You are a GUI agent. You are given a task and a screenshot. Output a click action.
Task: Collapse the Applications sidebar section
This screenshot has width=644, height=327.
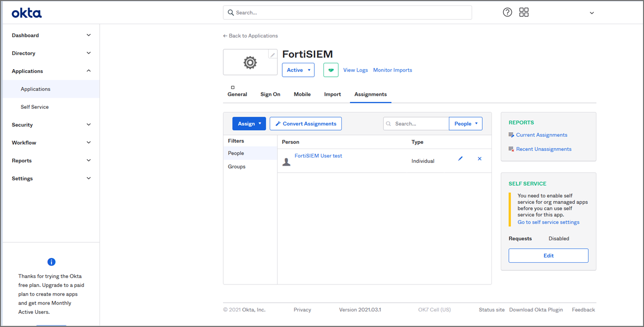point(51,71)
